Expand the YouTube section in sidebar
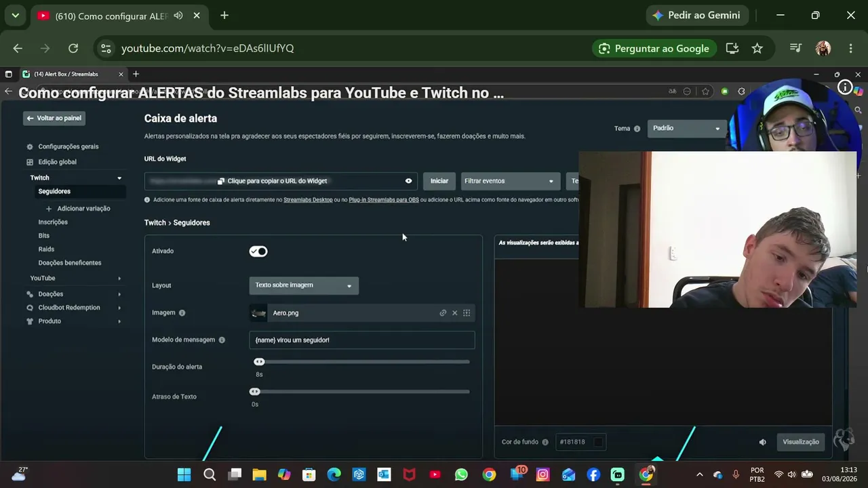Viewport: 868px width, 488px height. pos(119,279)
